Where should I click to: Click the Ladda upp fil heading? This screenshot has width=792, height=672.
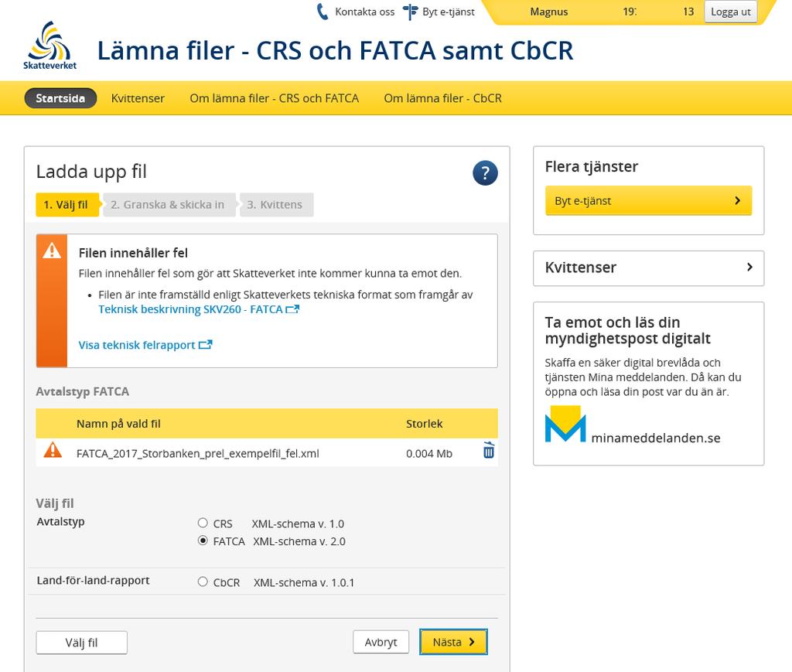click(91, 172)
